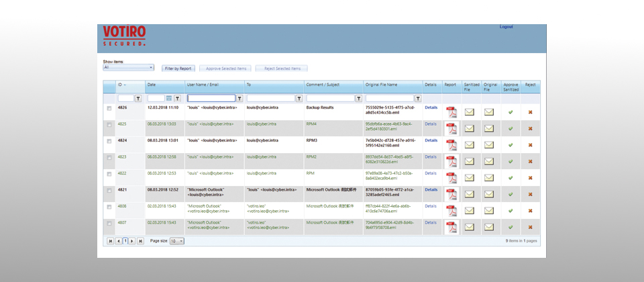The width and height of the screenshot is (644, 282).
Task: Open User Name / Email filter menu
Action: click(239, 99)
